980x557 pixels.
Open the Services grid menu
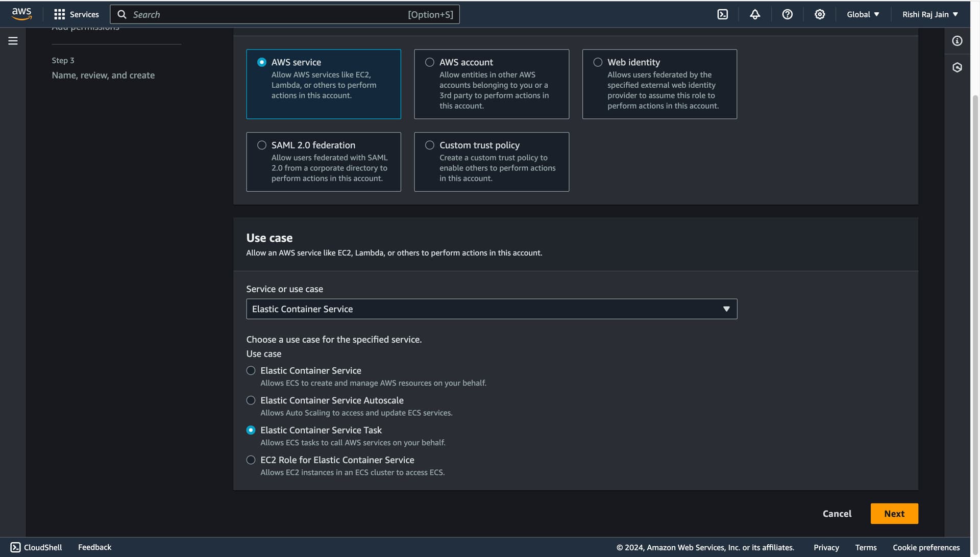tap(77, 14)
